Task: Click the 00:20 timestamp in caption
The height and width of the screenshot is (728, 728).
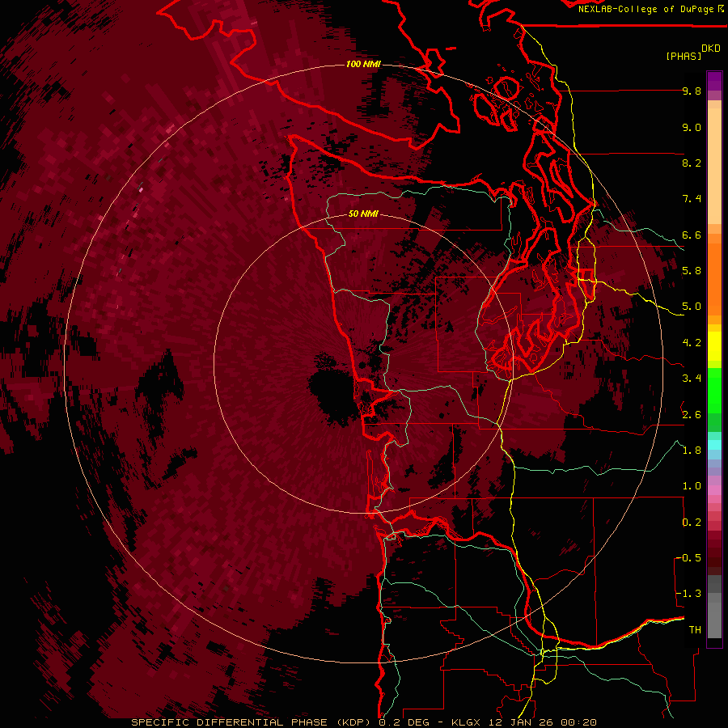Action: click(x=578, y=722)
